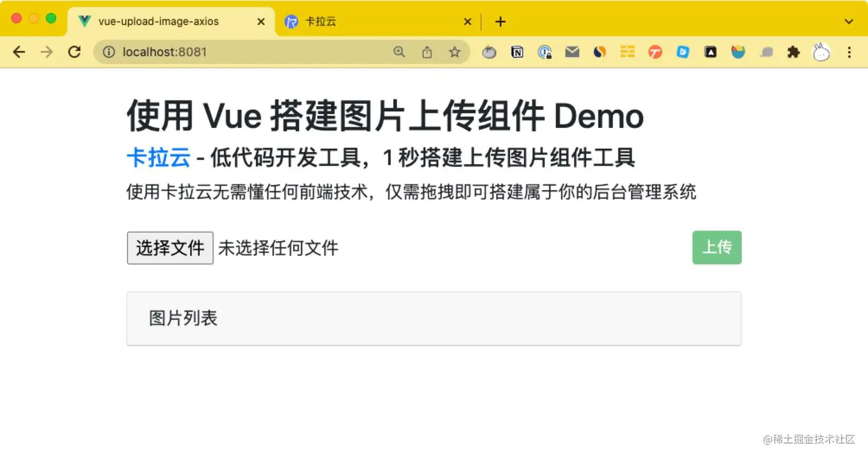Image resolution: width=868 pixels, height=458 pixels.
Task: Switch to the 卡拉云 tab
Action: point(378,22)
